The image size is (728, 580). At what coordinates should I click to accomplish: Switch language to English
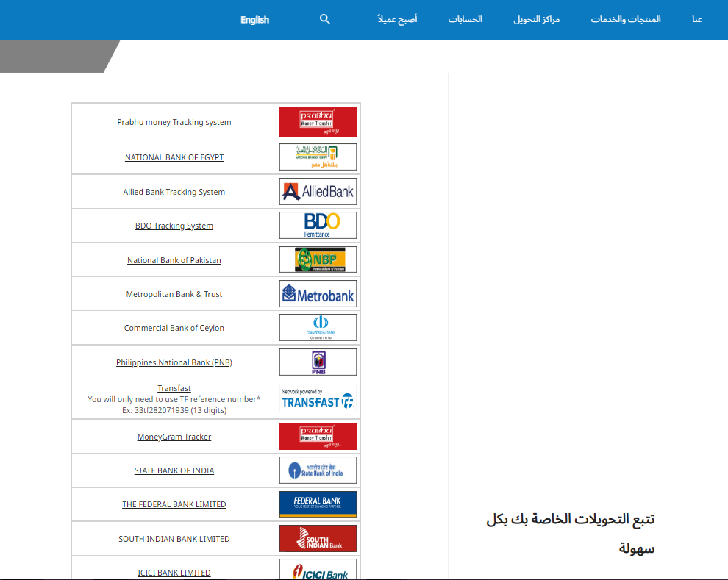click(254, 20)
